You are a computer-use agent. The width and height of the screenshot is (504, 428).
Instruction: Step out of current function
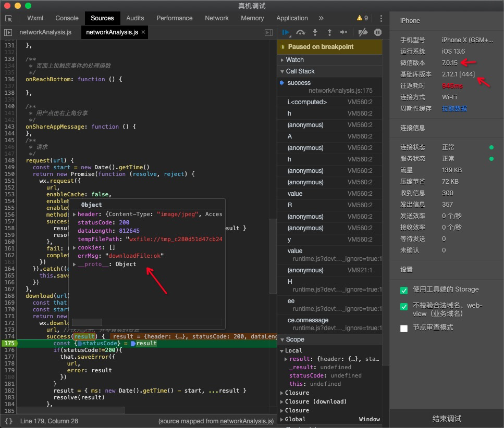(329, 32)
